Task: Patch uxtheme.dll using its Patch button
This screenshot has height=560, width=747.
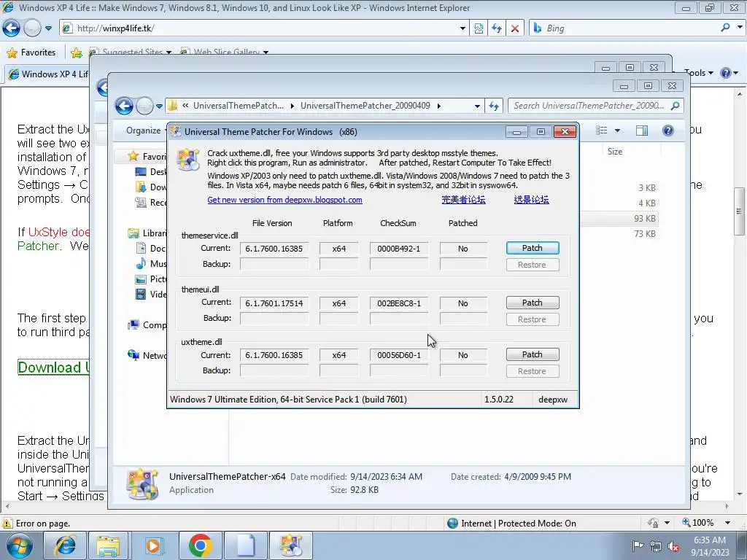Action: tap(532, 355)
